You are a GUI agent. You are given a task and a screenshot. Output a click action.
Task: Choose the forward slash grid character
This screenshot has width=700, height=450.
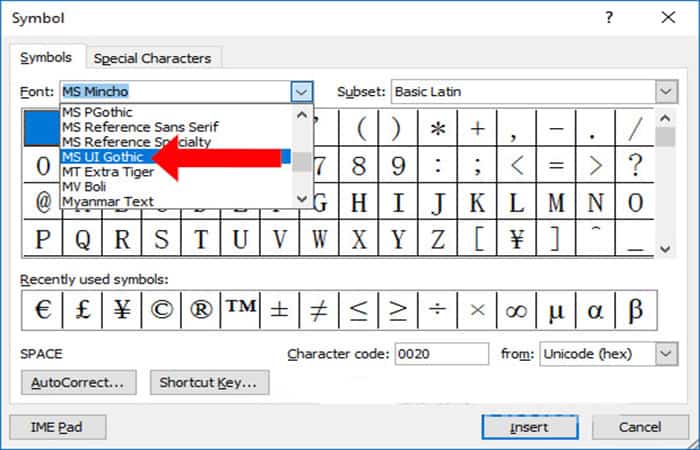click(x=635, y=129)
